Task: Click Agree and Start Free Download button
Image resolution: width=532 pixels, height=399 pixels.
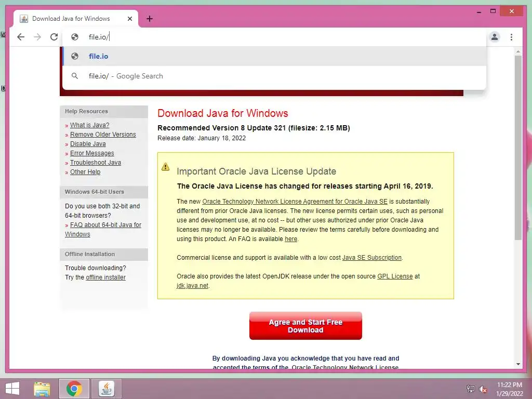Action: click(x=305, y=326)
